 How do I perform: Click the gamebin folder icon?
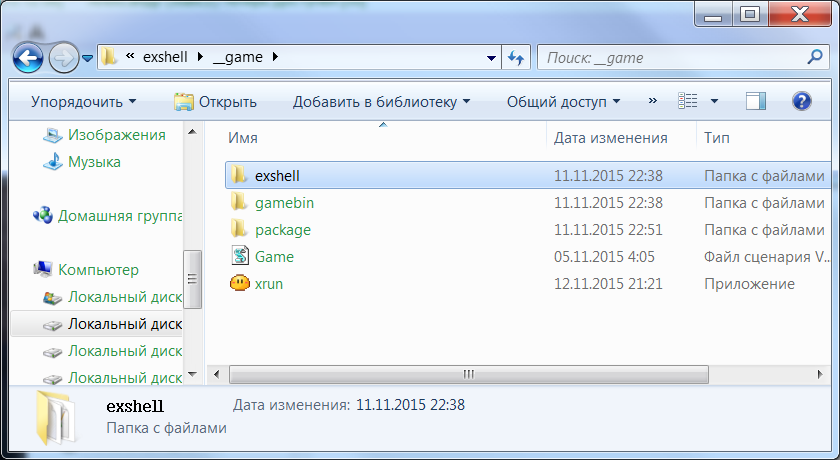pos(240,203)
